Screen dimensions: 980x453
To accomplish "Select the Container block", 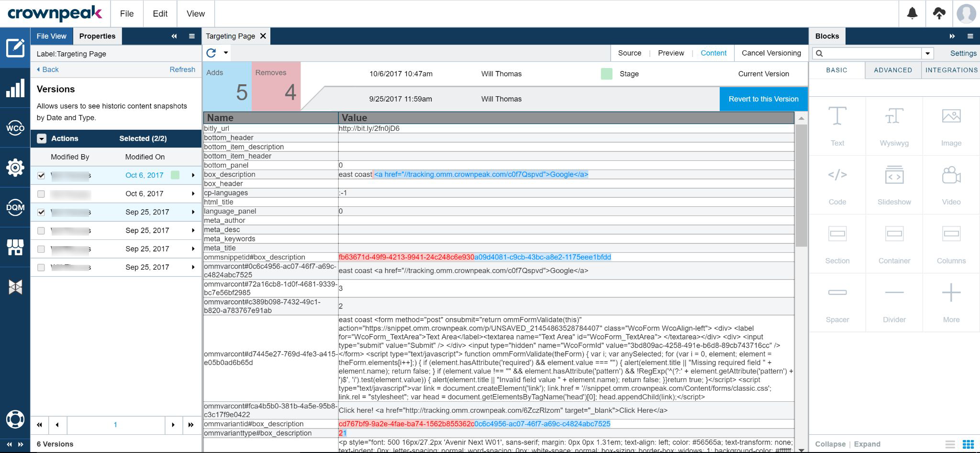I will click(x=894, y=244).
